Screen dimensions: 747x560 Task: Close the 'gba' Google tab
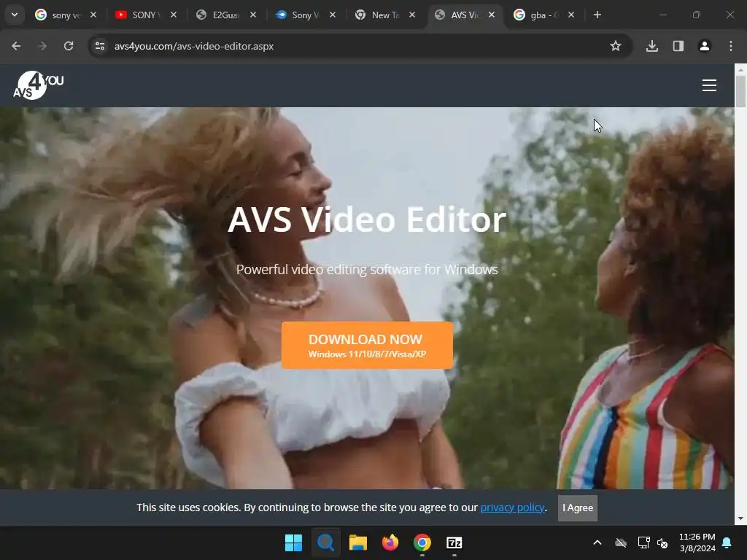tap(571, 15)
